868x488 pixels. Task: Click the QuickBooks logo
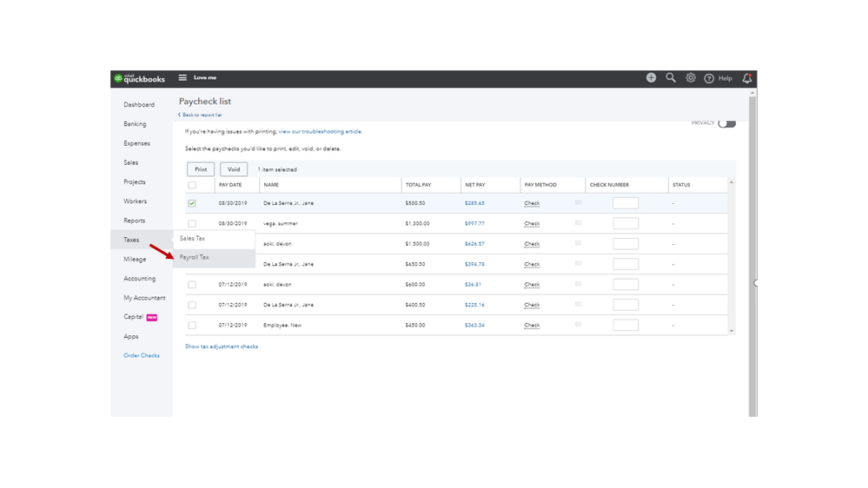[140, 79]
